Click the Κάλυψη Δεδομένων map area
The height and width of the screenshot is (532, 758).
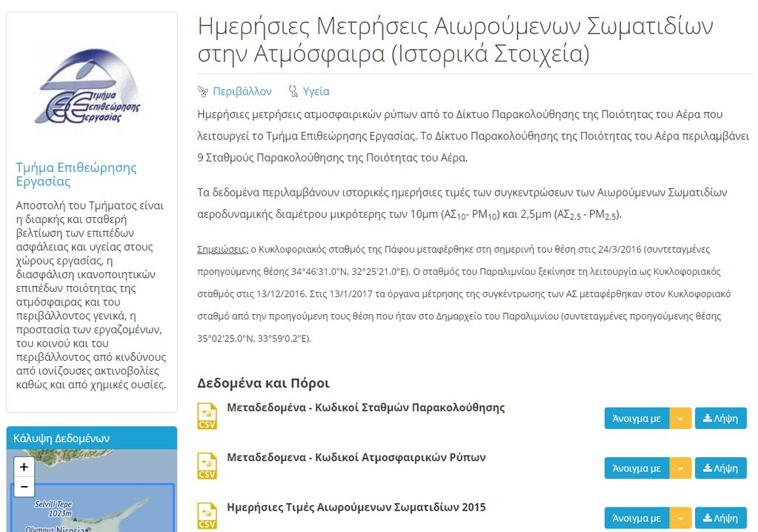92,491
